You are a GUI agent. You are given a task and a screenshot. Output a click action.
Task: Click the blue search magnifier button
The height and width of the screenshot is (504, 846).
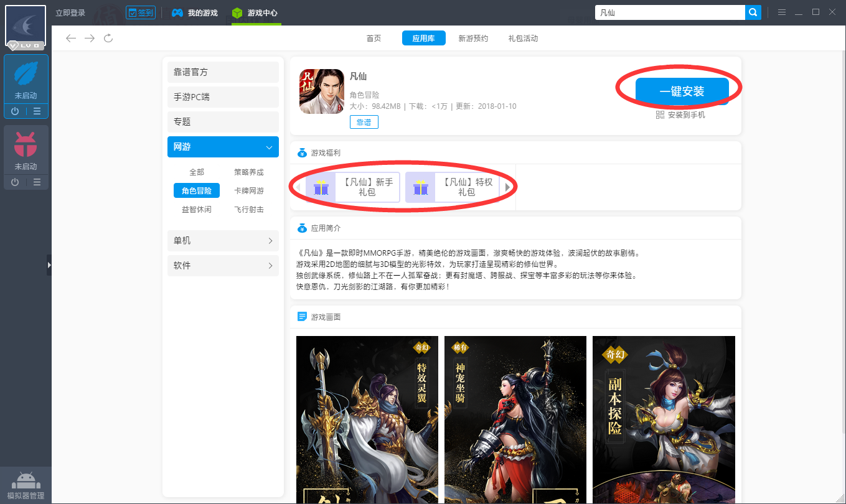753,12
